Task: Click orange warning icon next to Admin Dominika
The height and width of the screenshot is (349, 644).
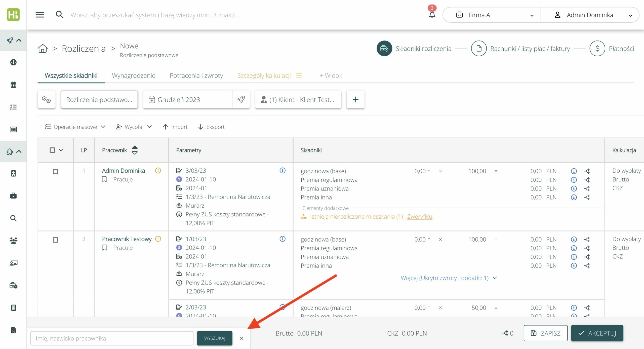Action: tap(158, 171)
